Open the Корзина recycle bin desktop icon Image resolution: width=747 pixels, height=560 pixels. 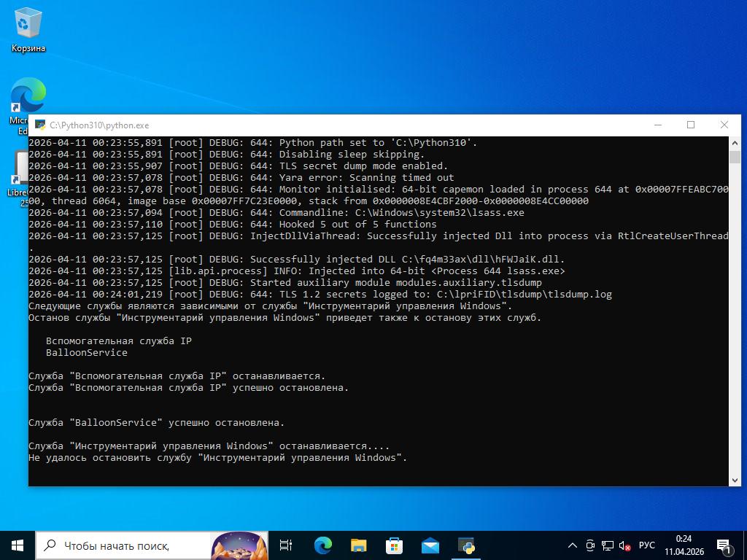tap(28, 29)
